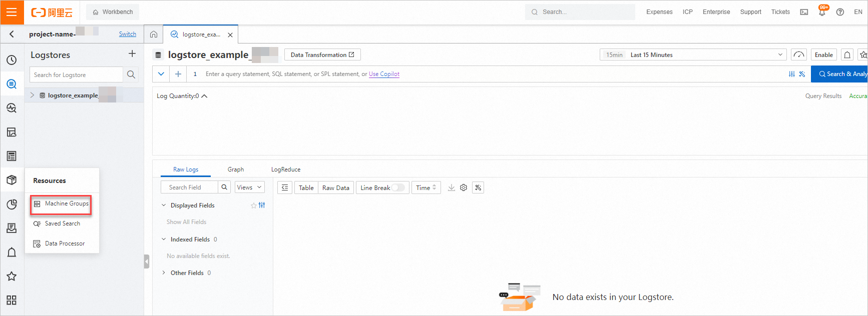This screenshot has width=868, height=316.
Task: Open the Resources cube sidebar icon
Action: pyautogui.click(x=12, y=180)
